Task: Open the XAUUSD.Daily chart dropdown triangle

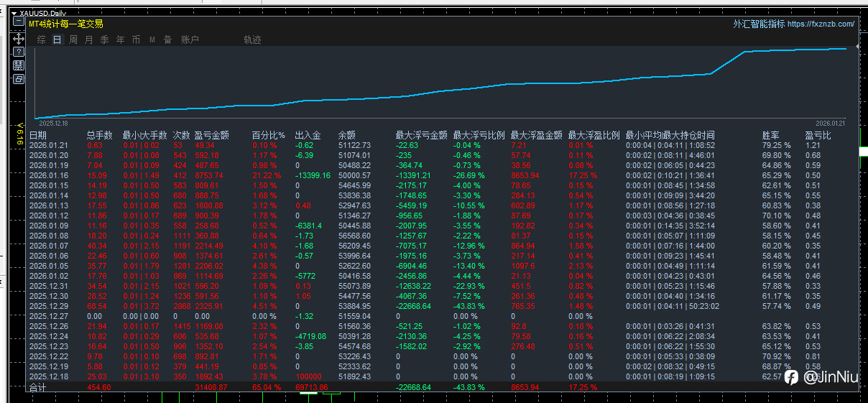Action: click(x=14, y=13)
